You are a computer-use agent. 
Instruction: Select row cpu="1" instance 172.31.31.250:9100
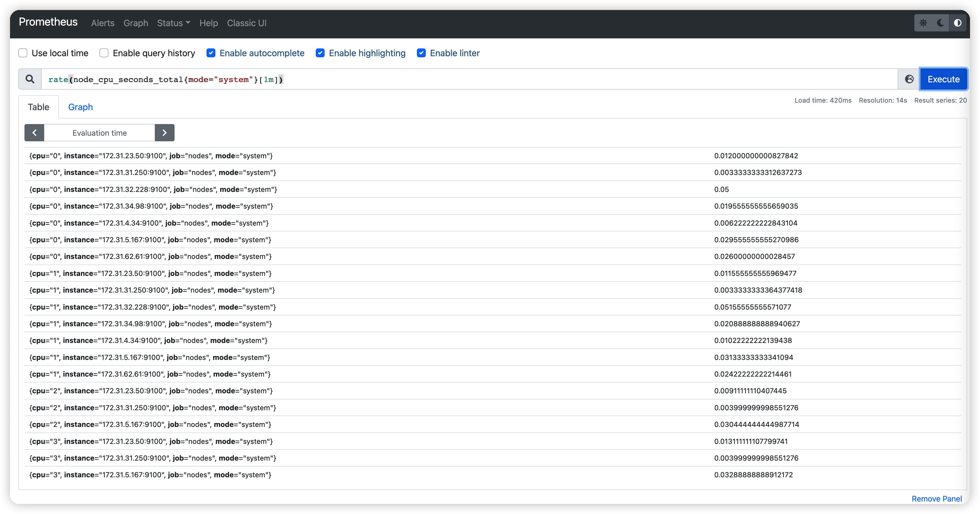pos(493,290)
